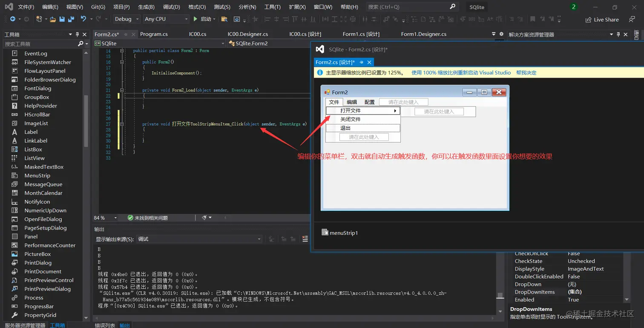The image size is (644, 328).
Task: Click the Save All toolbar icon
Action: pyautogui.click(x=71, y=19)
